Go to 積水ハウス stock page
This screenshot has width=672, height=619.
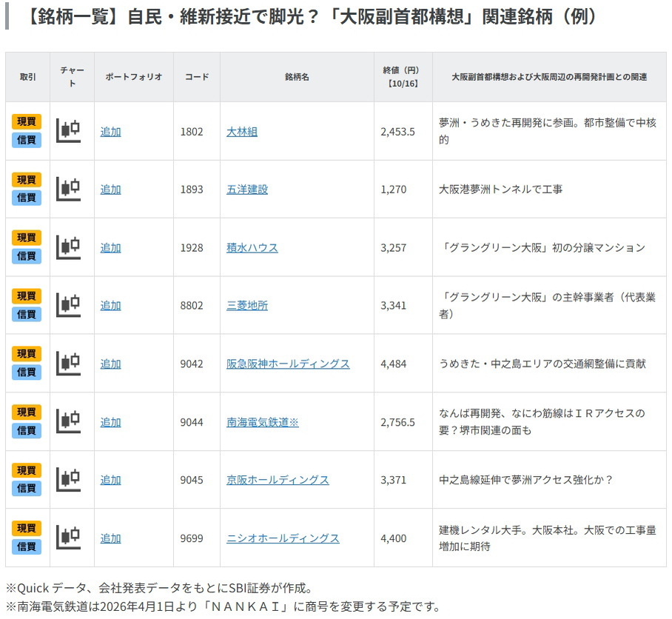tap(252, 248)
